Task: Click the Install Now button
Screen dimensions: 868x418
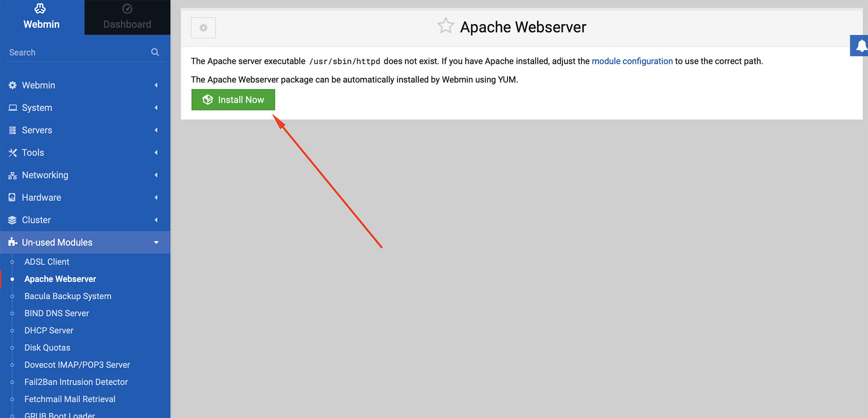Action: click(x=233, y=100)
